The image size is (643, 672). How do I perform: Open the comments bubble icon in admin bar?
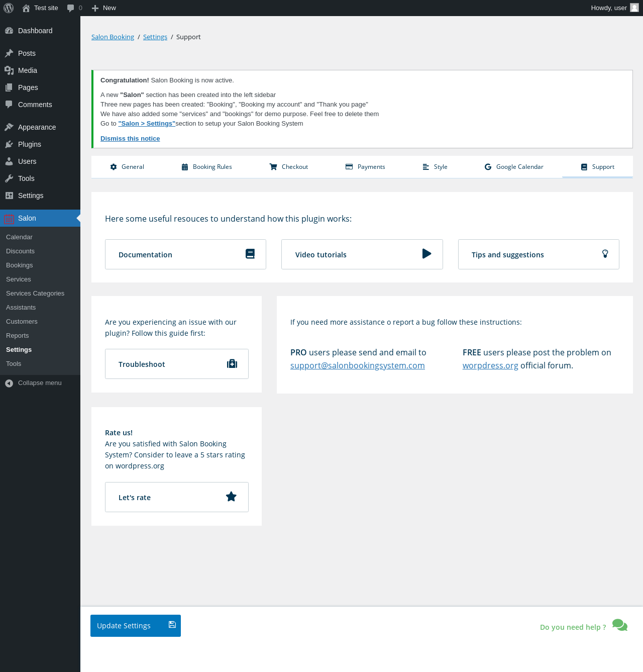[x=71, y=8]
